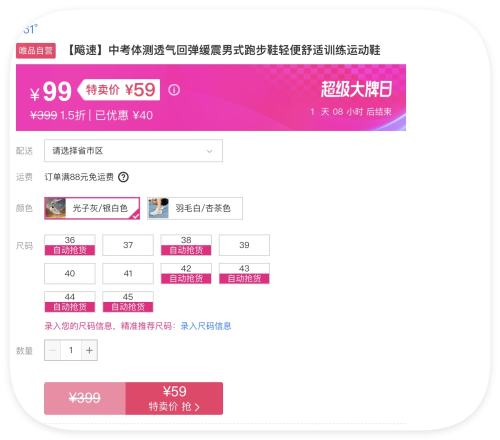This screenshot has width=500, height=440.
Task: Click the shipping fee question mark icon
Action: click(x=123, y=177)
